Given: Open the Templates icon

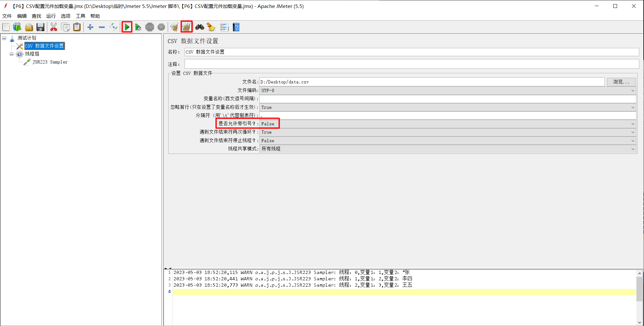Looking at the screenshot, I should click(x=17, y=27).
